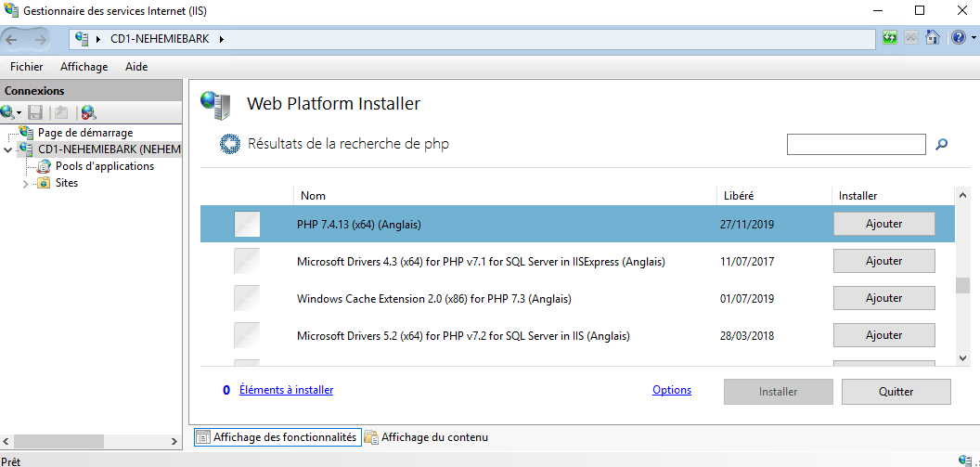Open the Help question mark icon
The height and width of the screenshot is (467, 980).
pos(959,38)
